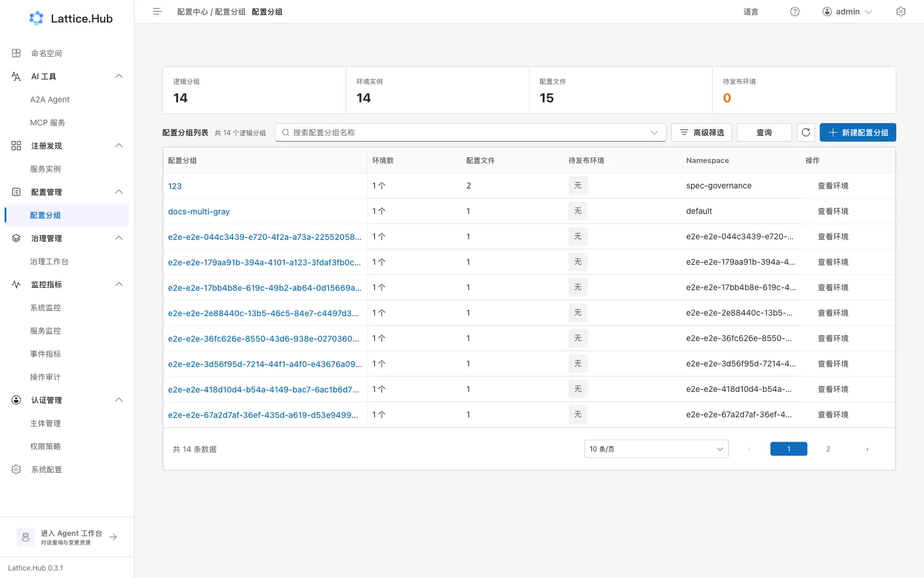Open the e2e-e2e-044c3439 config group link
Viewport: 924px width, 578px height.
click(264, 237)
